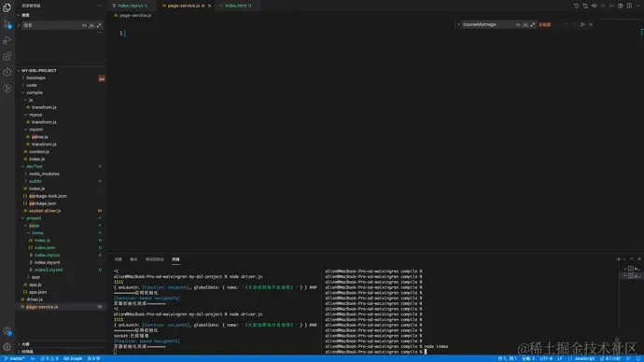Open driver.js in the file tree
644x362 pixels.
(x=35, y=299)
